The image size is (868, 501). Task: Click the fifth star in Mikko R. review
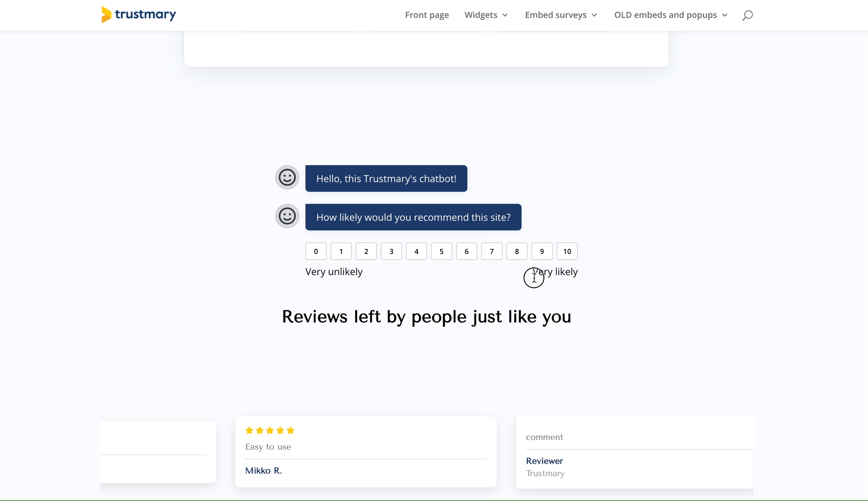click(291, 430)
